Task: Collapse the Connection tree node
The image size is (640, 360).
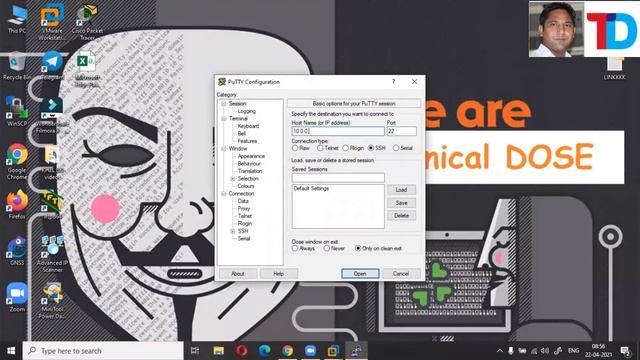Action: coord(224,193)
